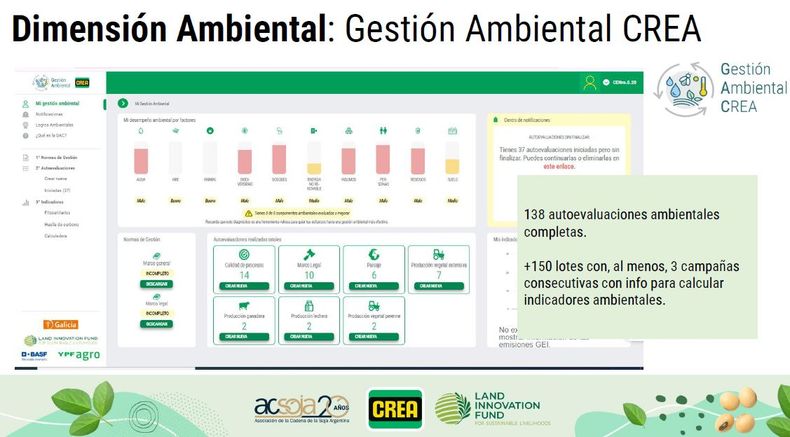The image size is (790, 437).
Task: Click the person icon beside Mi gestión ambiental
Action: pos(25,104)
